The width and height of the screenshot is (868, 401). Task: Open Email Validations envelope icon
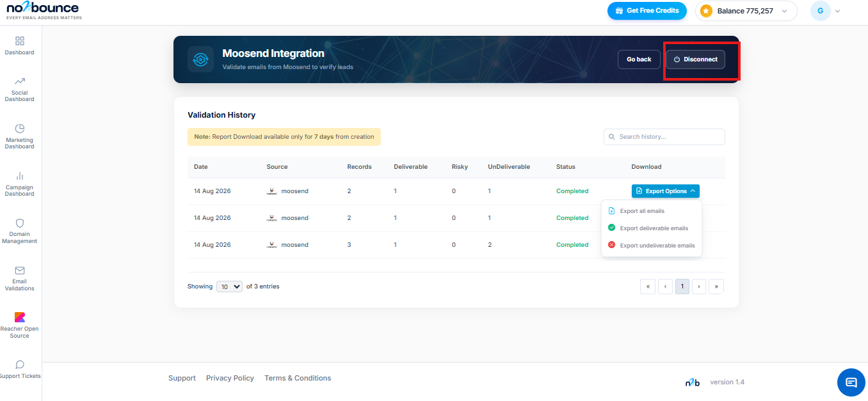[20, 271]
